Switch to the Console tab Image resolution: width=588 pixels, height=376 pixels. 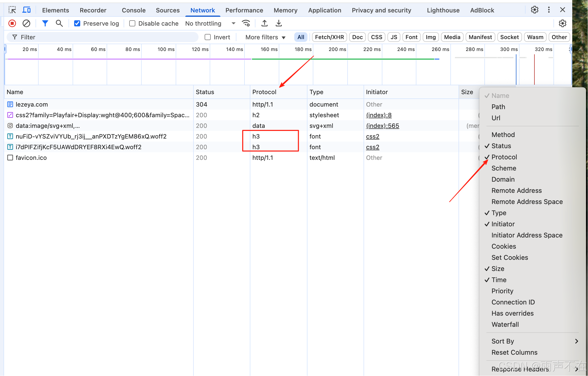[134, 10]
